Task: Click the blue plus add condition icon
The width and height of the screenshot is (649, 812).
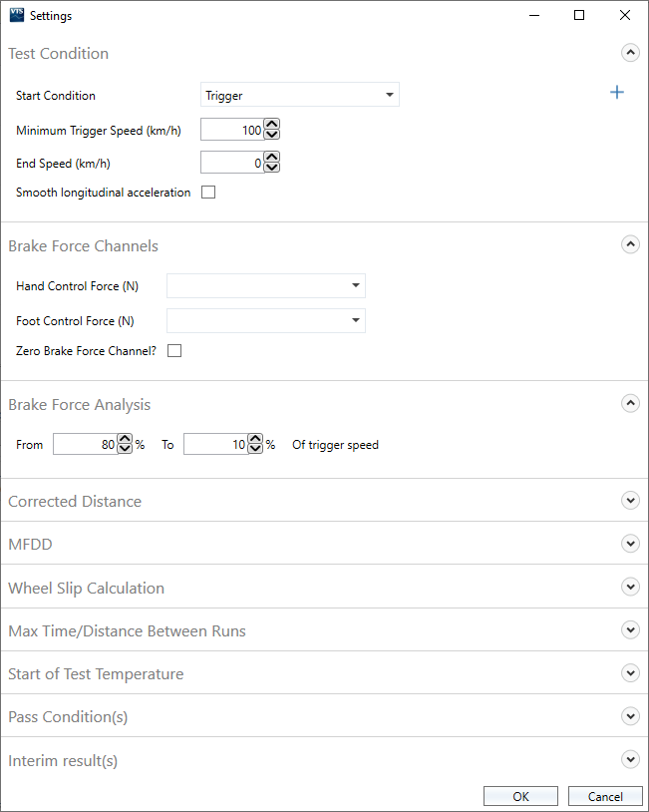Action: point(617,93)
